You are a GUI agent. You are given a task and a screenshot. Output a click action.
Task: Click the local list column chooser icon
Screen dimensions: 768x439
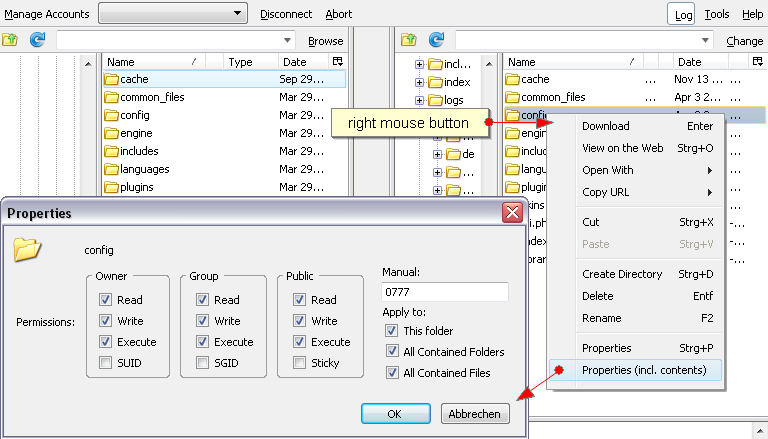click(337, 62)
